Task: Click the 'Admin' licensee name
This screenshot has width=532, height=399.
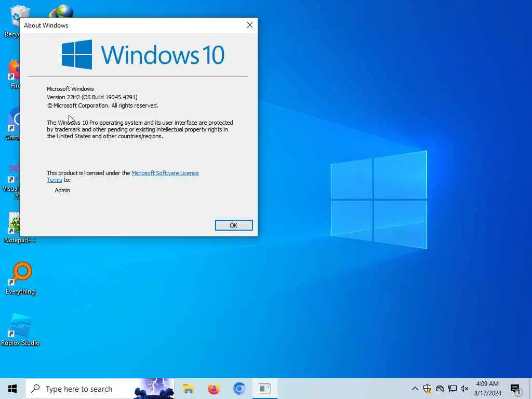Action: click(x=62, y=190)
